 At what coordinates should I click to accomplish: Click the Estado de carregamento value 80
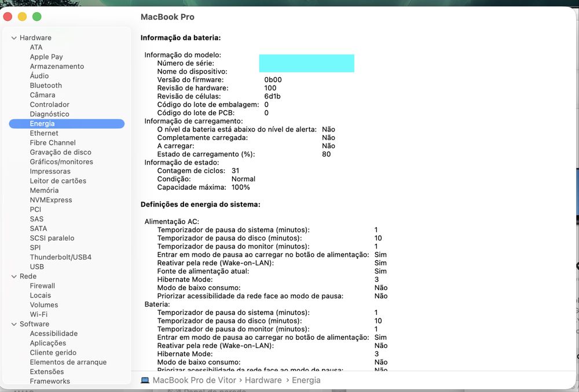point(327,154)
